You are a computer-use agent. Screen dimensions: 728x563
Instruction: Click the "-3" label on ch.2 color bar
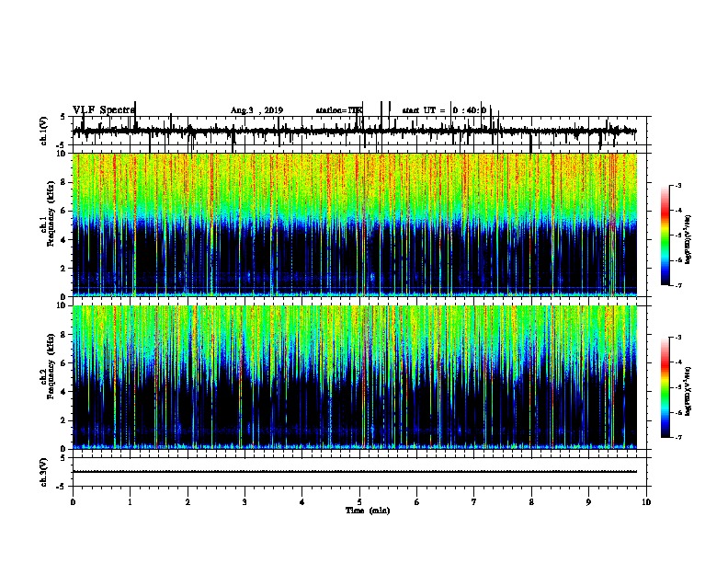point(677,338)
